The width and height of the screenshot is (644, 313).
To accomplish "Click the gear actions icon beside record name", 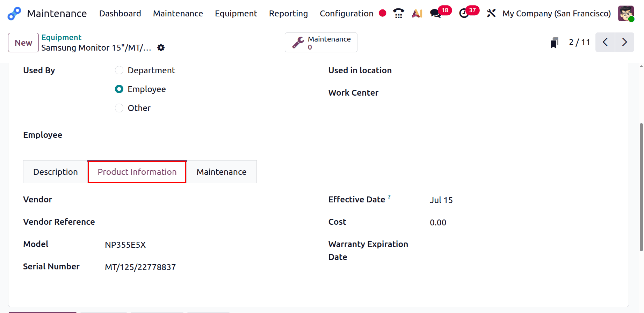I will pos(161,47).
